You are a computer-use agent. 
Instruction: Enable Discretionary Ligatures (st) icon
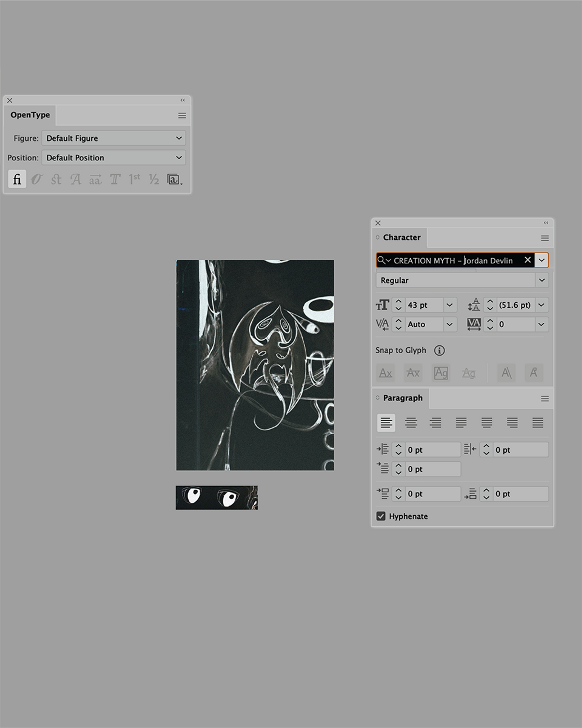pyautogui.click(x=56, y=179)
